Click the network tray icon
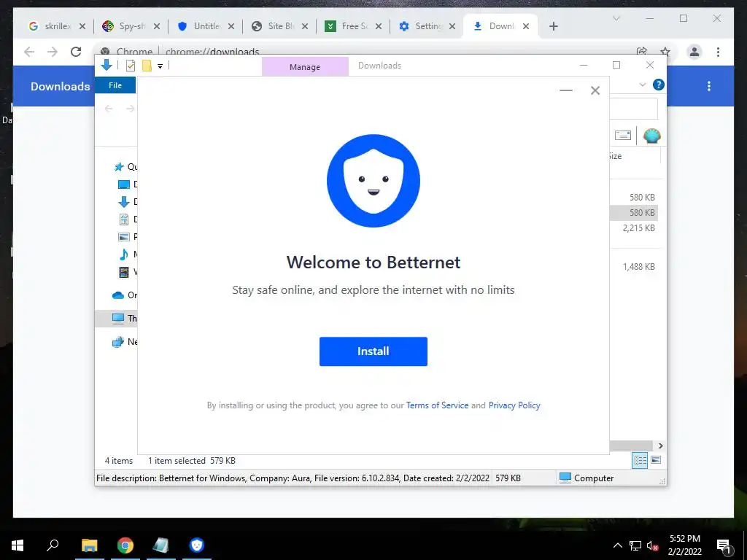Viewport: 747px width, 560px height. pyautogui.click(x=635, y=545)
